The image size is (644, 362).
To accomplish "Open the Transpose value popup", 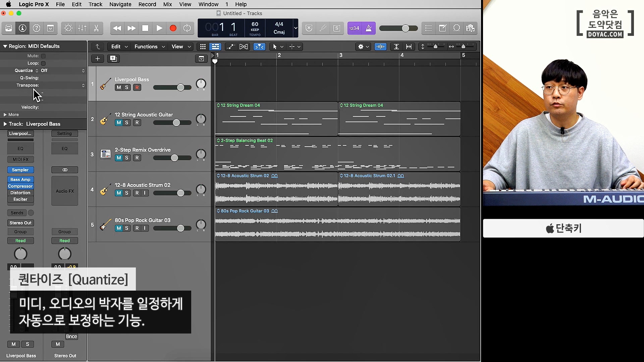I will pos(63,85).
